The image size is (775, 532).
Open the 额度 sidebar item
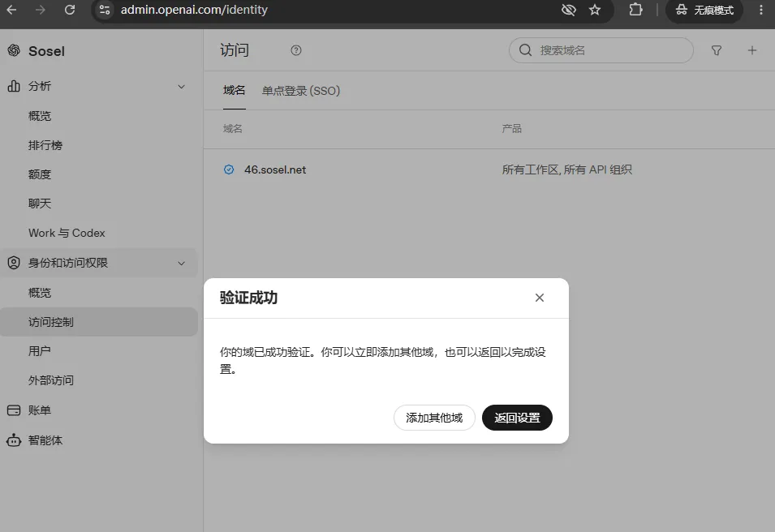coord(40,174)
